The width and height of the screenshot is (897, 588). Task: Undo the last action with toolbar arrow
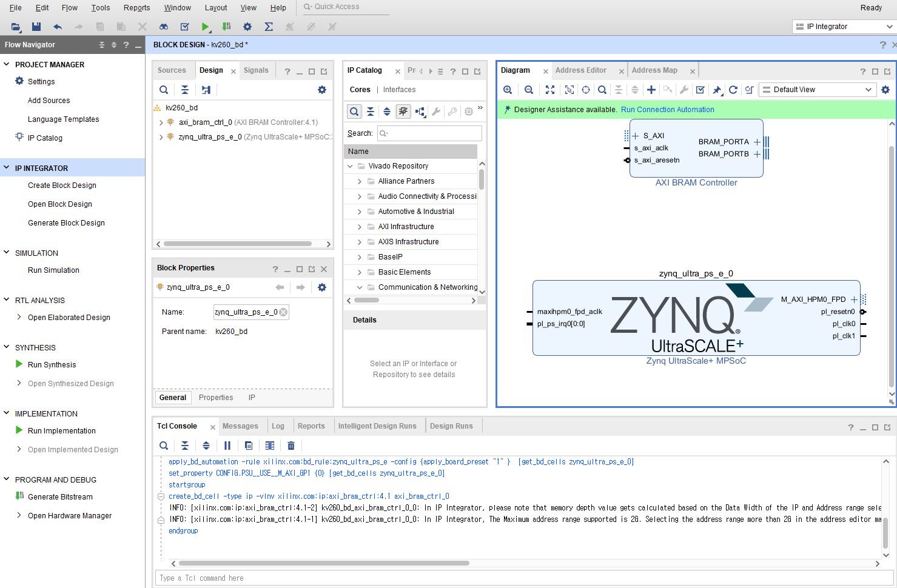click(x=58, y=27)
